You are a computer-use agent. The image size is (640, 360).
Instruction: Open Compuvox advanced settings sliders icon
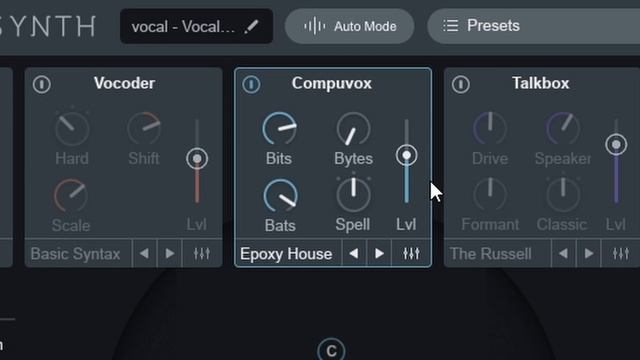click(x=411, y=253)
